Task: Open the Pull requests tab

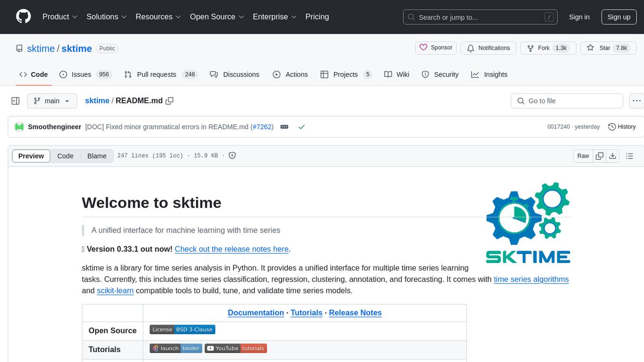Action: (161, 74)
